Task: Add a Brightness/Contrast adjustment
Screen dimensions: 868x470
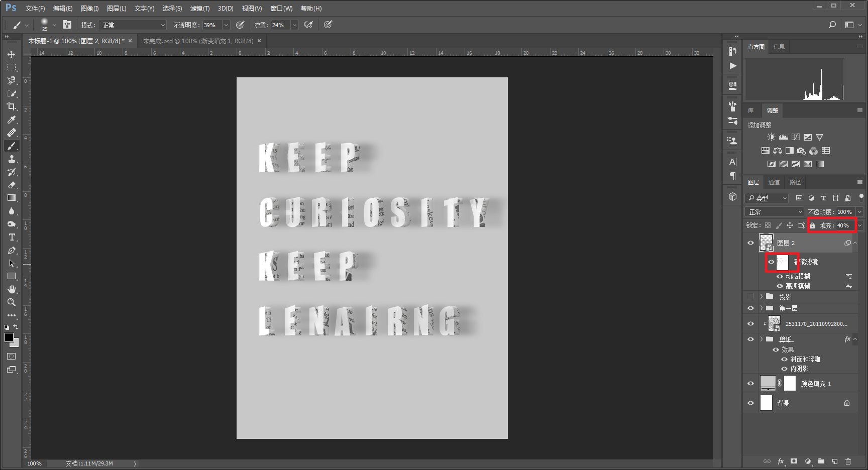Action: [x=771, y=137]
